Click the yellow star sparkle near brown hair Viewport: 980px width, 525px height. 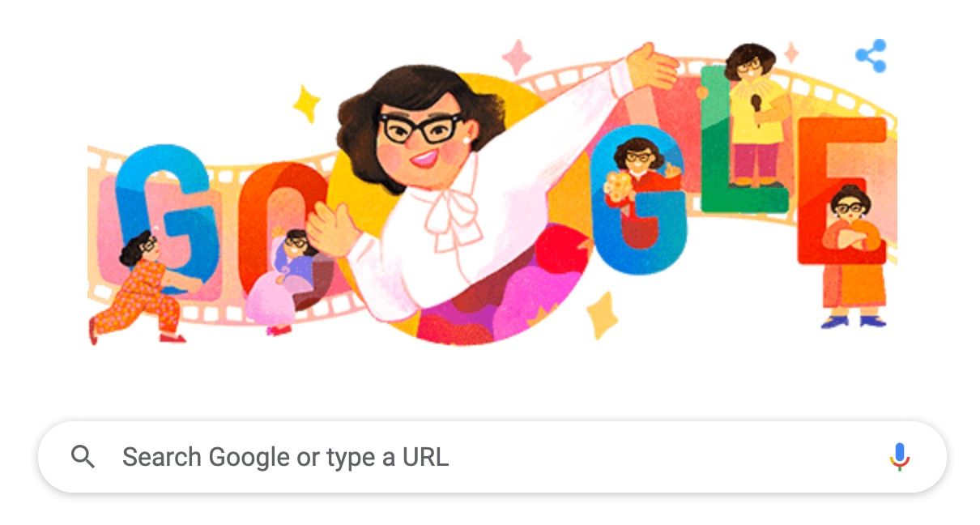[306, 103]
